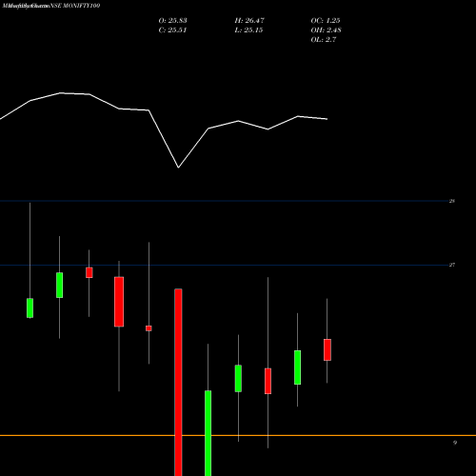Click the 28 price axis label
Image resolution: width=476 pixels, height=476 pixels.
coord(452,201)
